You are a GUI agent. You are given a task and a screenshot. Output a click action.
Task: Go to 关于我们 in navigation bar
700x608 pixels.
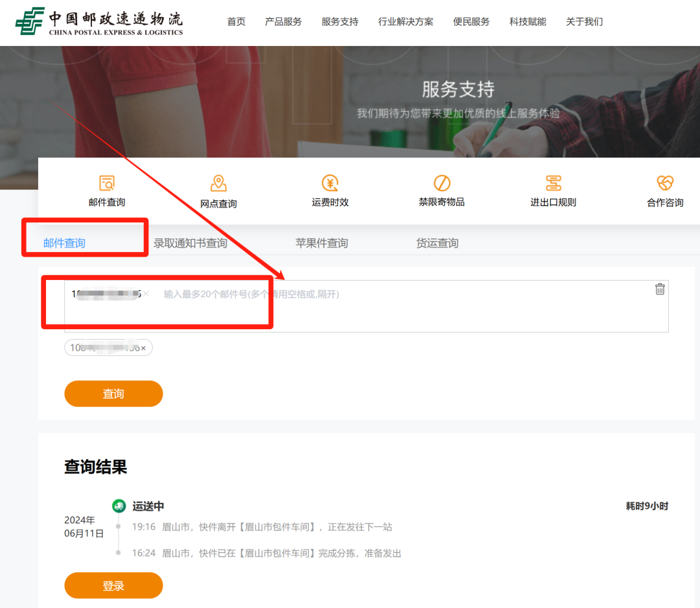584,22
